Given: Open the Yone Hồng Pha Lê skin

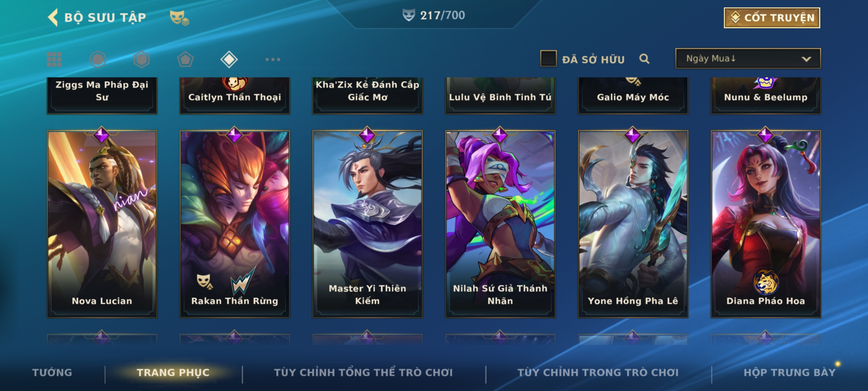Looking at the screenshot, I should click(x=633, y=224).
